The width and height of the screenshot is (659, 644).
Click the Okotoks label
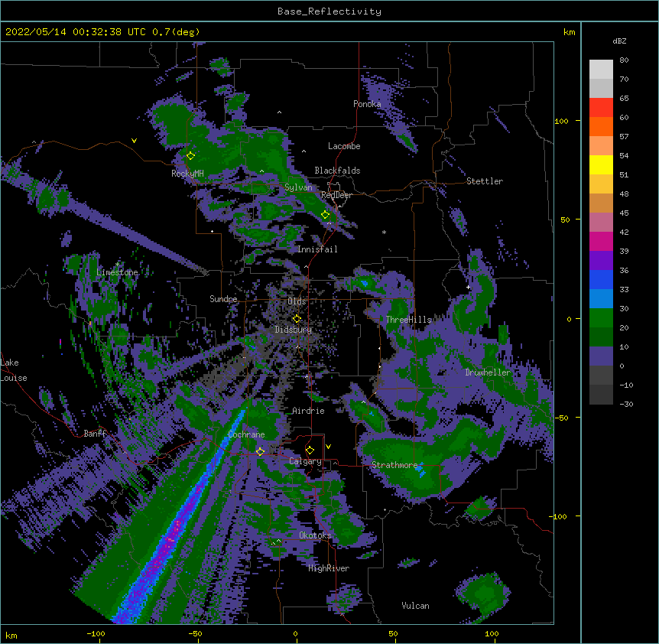coord(315,535)
